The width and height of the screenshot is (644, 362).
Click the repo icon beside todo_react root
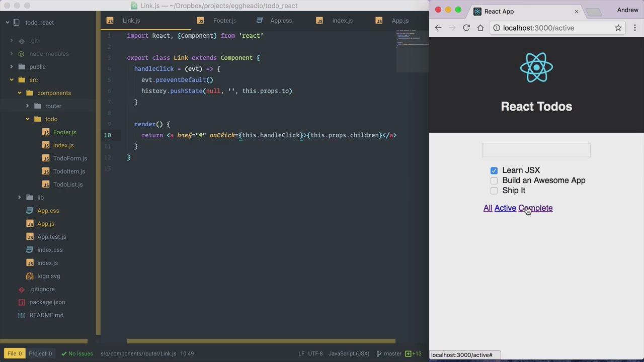click(x=17, y=23)
